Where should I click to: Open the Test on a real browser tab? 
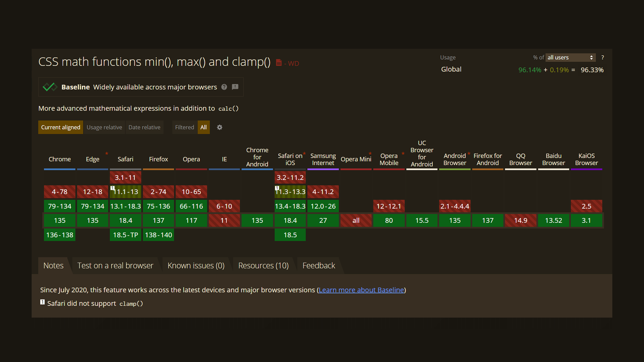tap(115, 265)
